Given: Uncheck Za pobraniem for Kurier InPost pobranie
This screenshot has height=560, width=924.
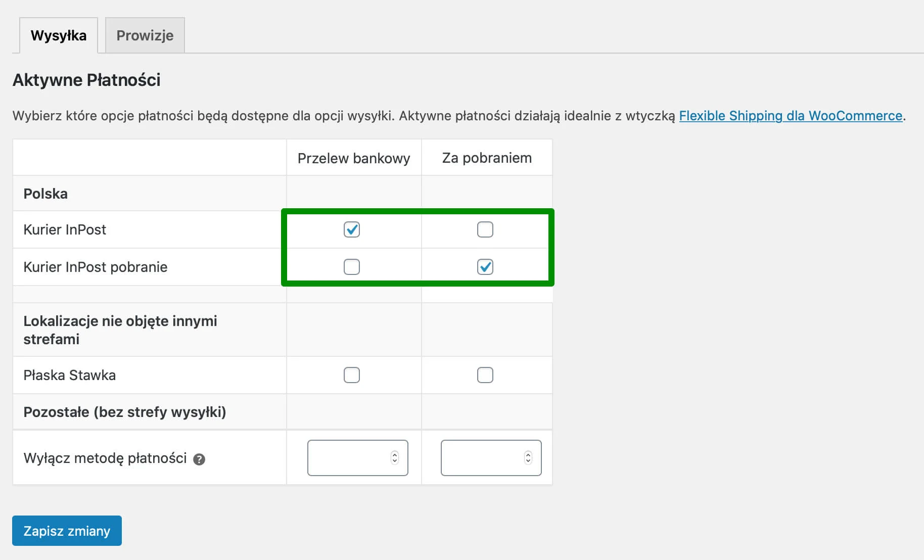Looking at the screenshot, I should (485, 267).
